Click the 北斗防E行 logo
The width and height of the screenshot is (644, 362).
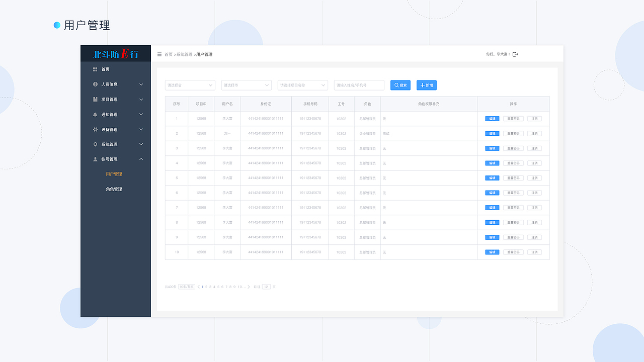click(116, 54)
